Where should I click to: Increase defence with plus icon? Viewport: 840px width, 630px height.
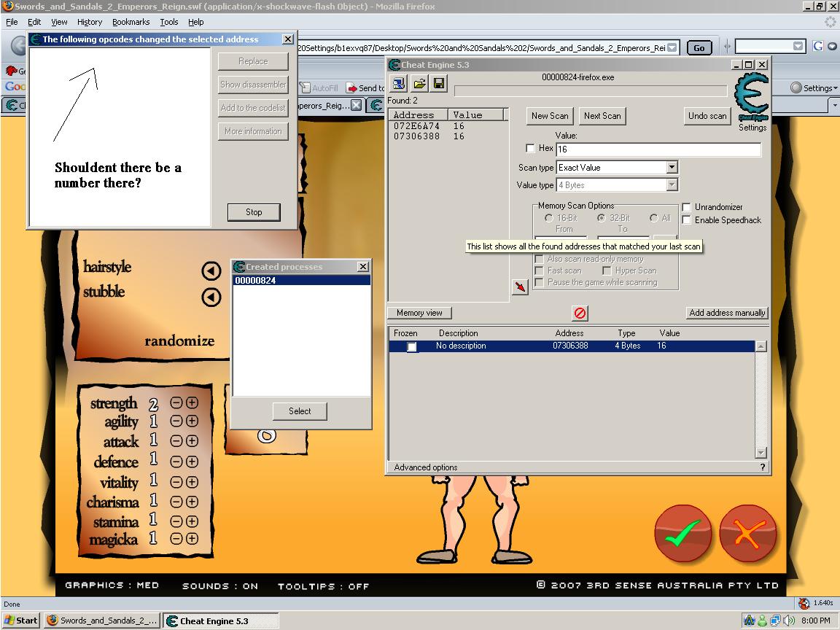(x=192, y=462)
